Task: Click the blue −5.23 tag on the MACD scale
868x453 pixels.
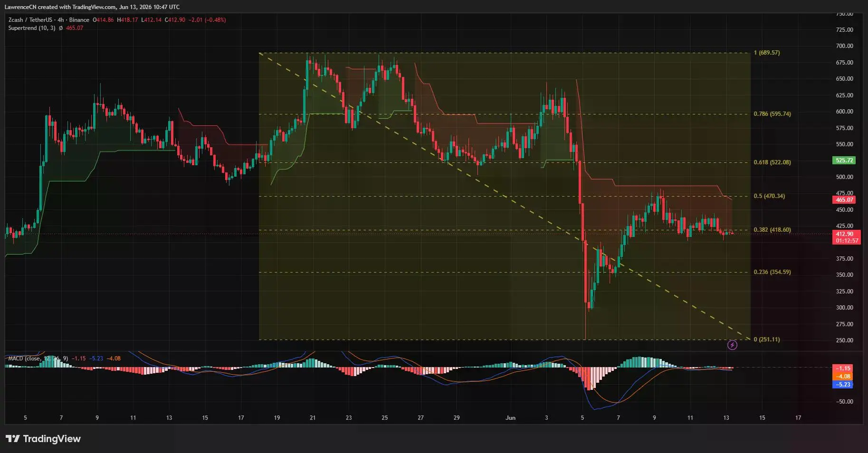Action: click(x=843, y=385)
